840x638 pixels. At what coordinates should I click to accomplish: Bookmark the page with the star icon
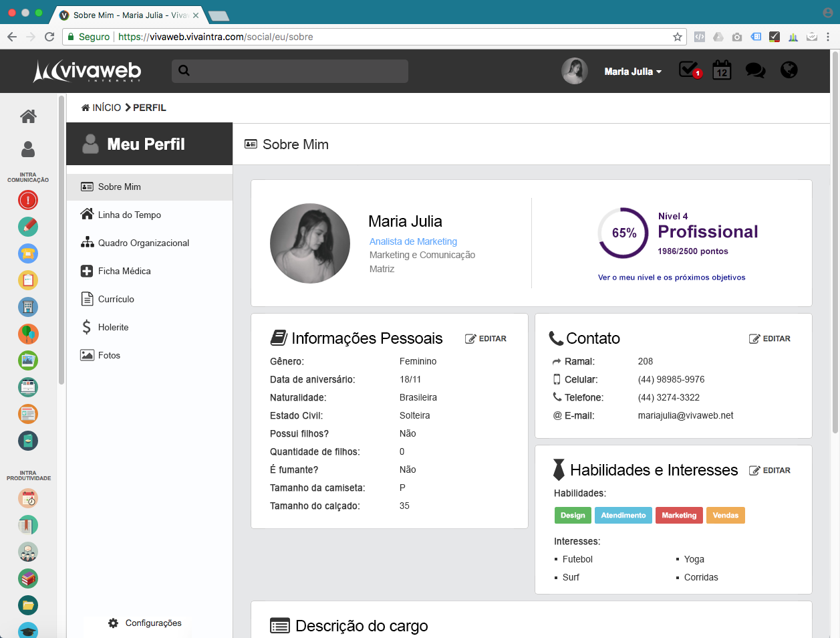(x=678, y=37)
